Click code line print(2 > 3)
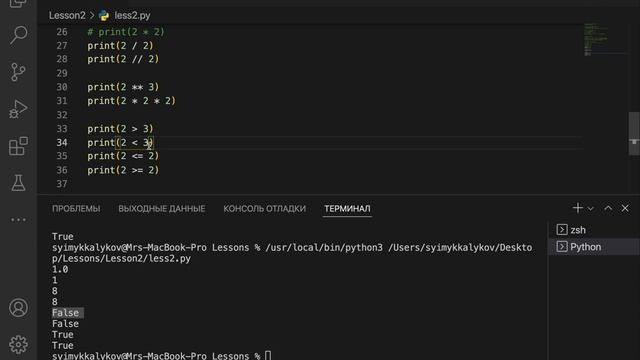Viewport: 640px width, 360px height. [120, 129]
